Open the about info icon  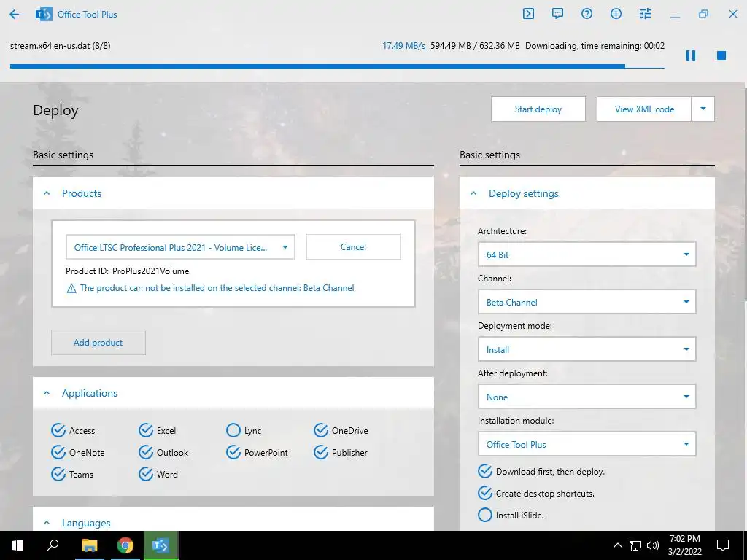coord(616,14)
